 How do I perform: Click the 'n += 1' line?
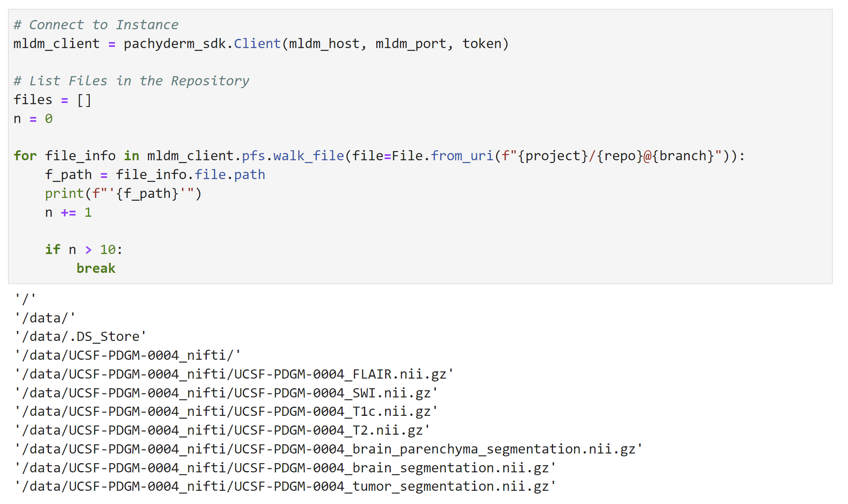(x=68, y=212)
